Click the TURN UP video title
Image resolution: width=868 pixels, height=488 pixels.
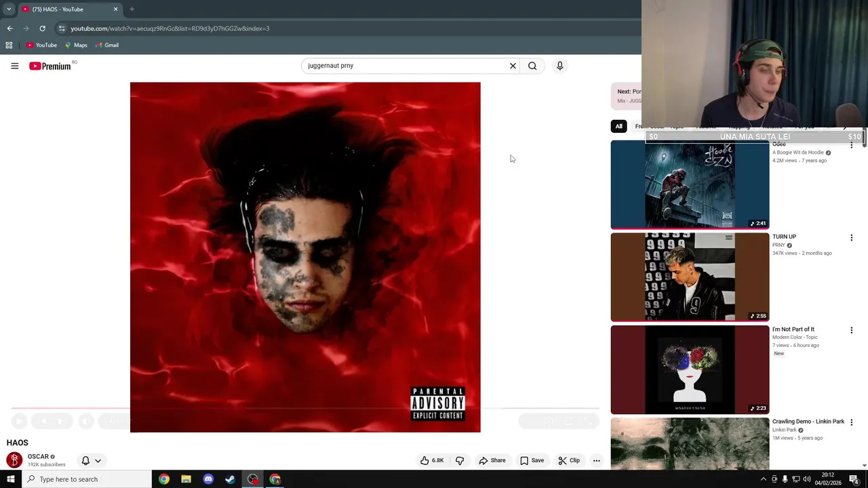784,237
